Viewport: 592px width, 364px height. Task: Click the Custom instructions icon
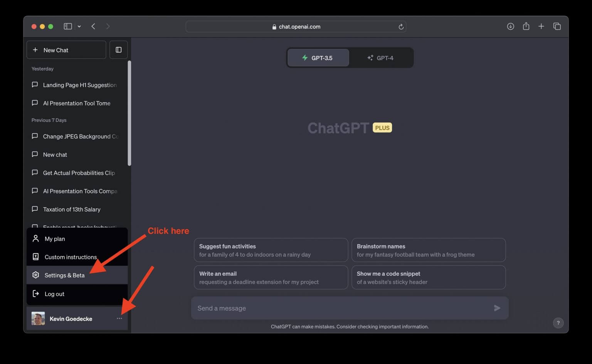pos(35,257)
